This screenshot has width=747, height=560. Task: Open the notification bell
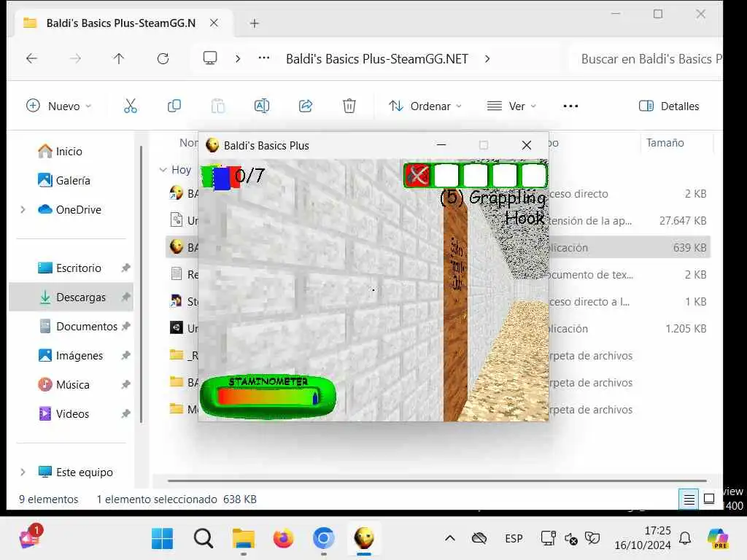[685, 538]
